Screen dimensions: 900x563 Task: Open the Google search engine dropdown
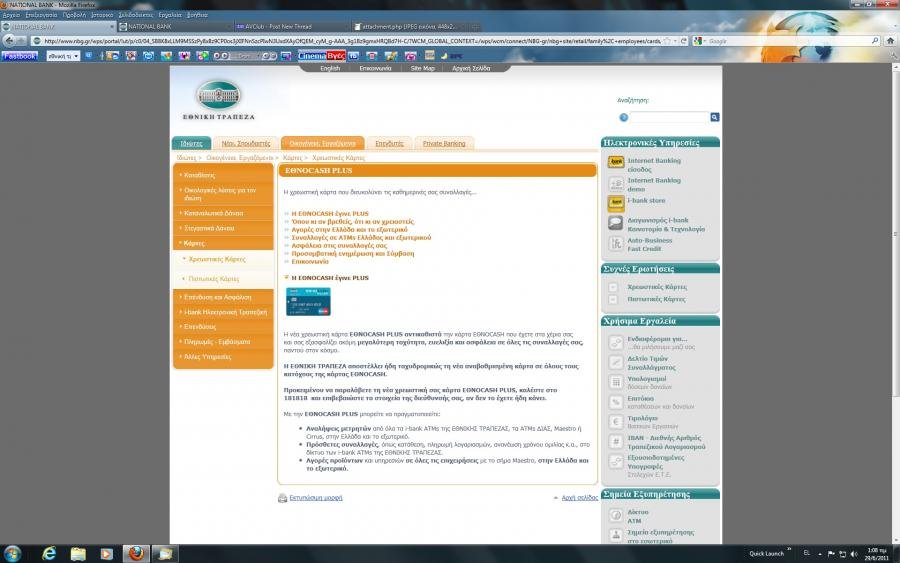pos(700,41)
